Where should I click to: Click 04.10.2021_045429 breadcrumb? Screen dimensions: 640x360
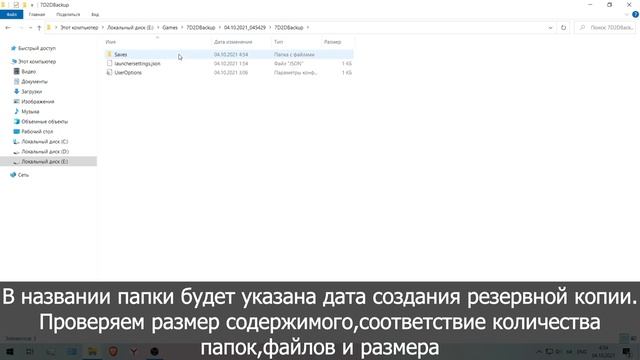245,28
